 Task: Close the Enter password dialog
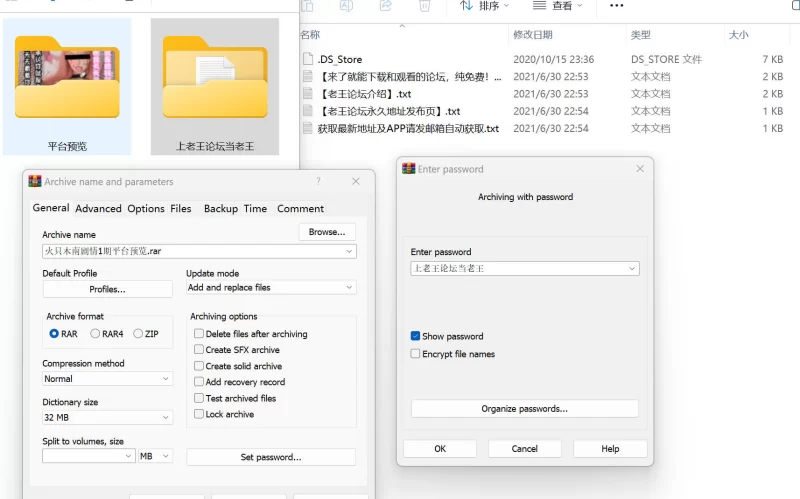point(640,168)
